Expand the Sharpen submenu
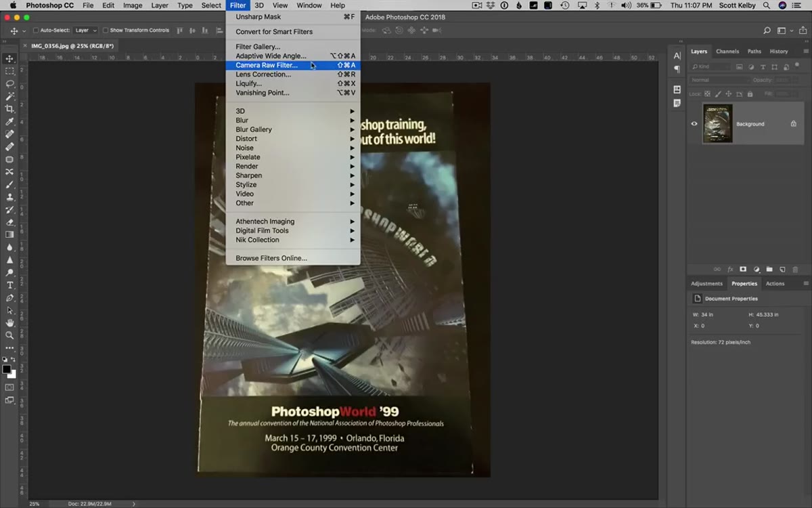This screenshot has width=812, height=508. (293, 175)
